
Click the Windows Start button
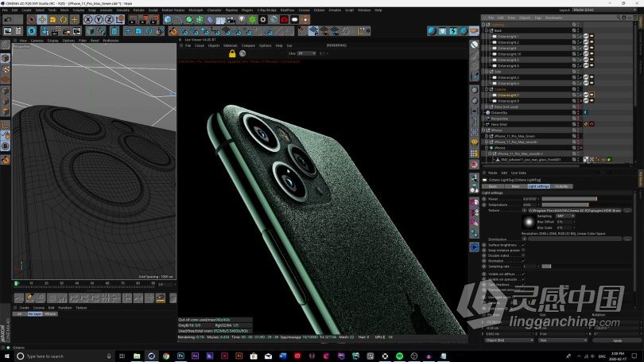[6, 356]
